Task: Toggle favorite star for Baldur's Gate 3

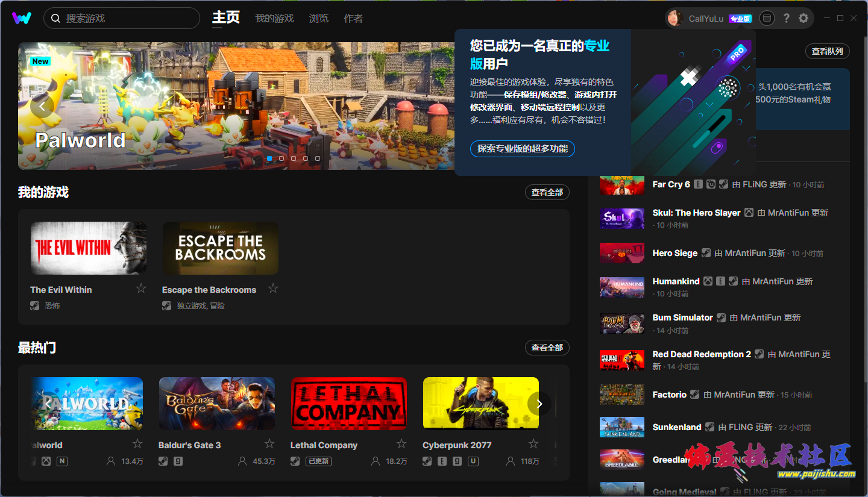Action: click(x=269, y=444)
